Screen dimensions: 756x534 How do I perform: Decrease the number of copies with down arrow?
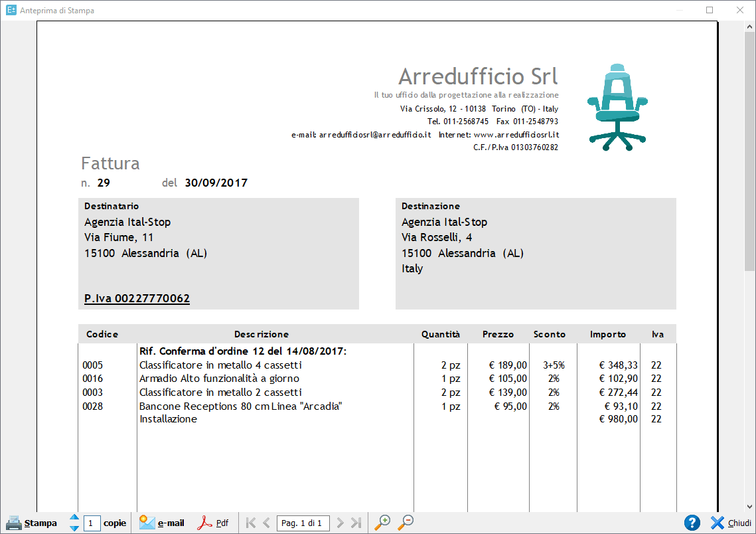74,528
